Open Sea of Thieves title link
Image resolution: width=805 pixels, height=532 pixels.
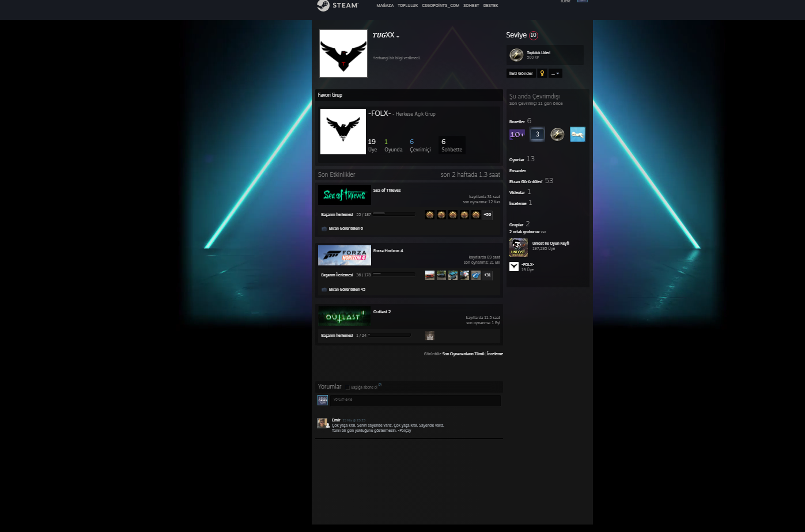click(387, 190)
